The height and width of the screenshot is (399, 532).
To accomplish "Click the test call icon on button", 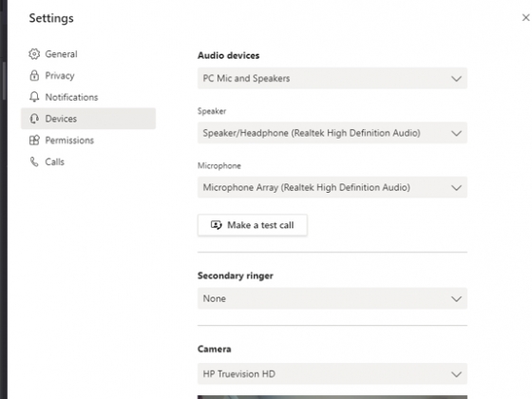I will pos(217,225).
